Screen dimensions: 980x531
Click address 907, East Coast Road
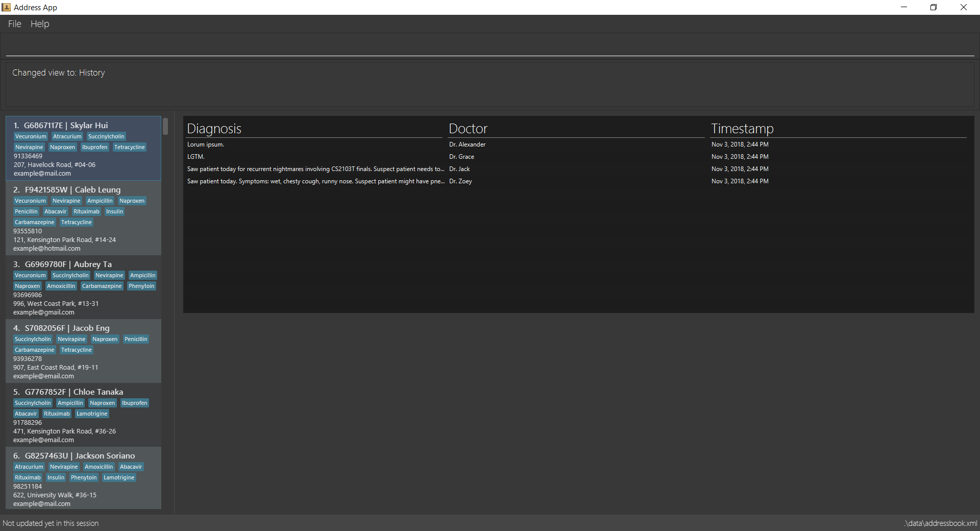point(56,368)
